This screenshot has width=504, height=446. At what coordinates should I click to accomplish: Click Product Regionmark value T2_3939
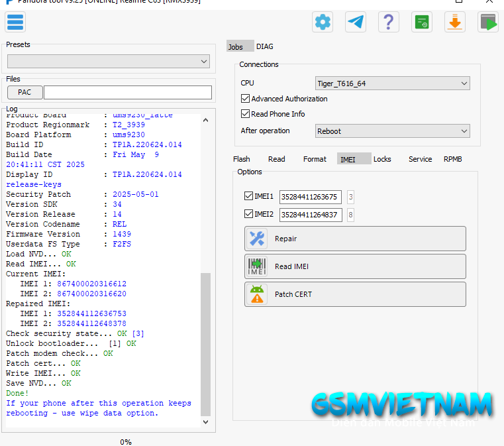click(128, 125)
